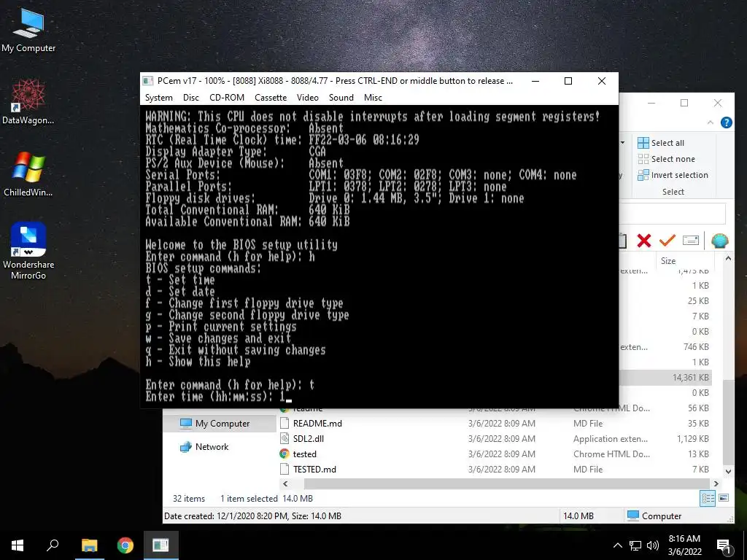Viewport: 747px width, 560px height.
Task: Click Select all in Explorer ribbon
Action: [661, 143]
